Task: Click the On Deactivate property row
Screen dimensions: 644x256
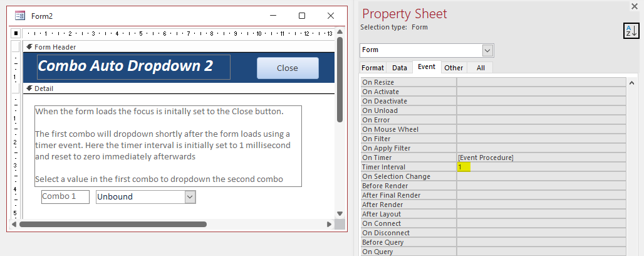Action: pyautogui.click(x=493, y=101)
